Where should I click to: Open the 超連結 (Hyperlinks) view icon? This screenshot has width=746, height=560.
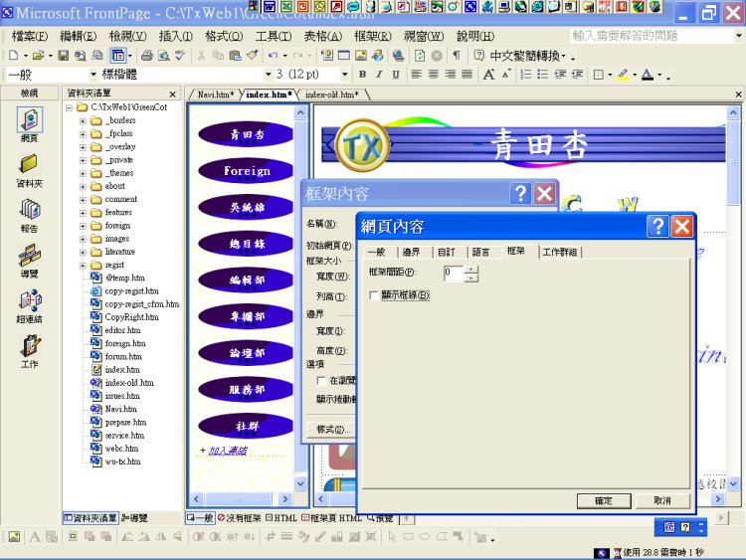[x=29, y=304]
